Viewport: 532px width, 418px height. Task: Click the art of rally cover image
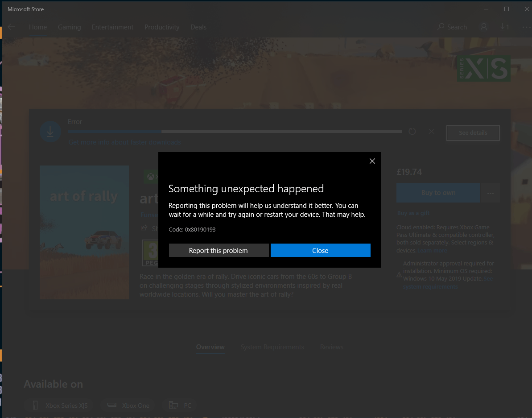tap(84, 232)
